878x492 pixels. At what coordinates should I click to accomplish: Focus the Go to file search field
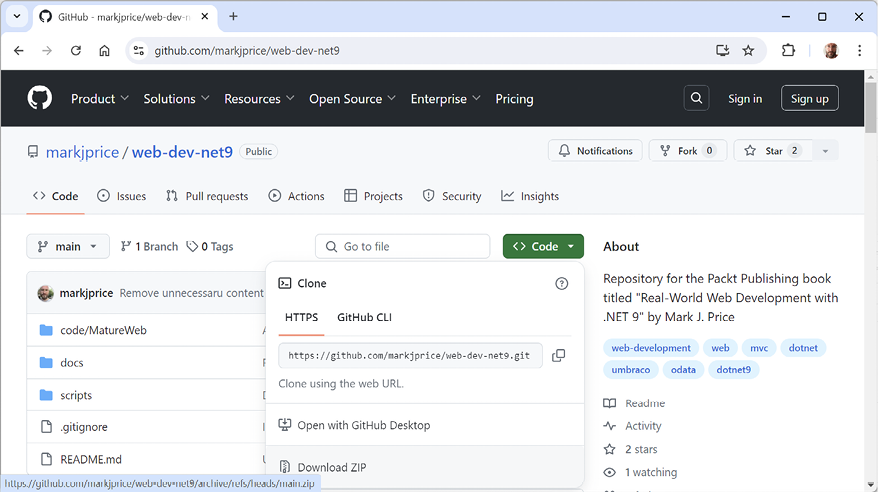pyautogui.click(x=403, y=246)
